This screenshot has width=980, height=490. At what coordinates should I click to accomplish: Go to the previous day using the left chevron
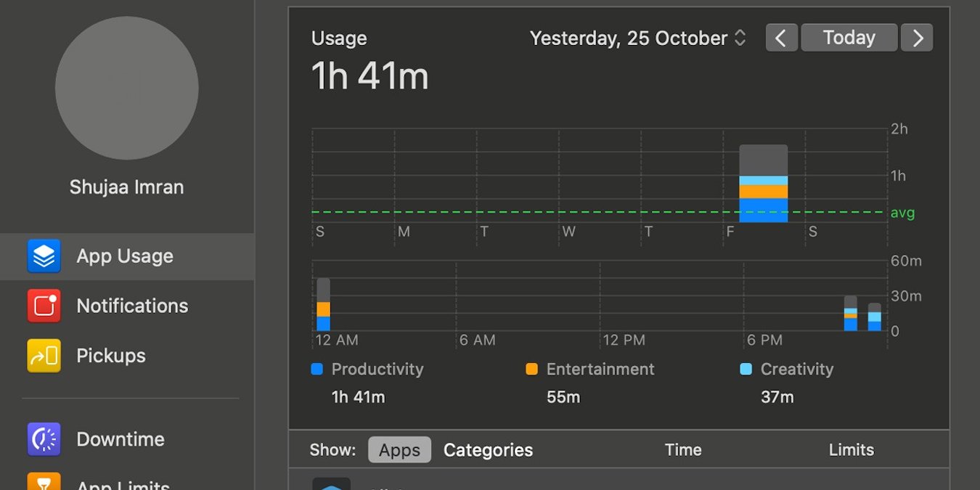coord(782,37)
